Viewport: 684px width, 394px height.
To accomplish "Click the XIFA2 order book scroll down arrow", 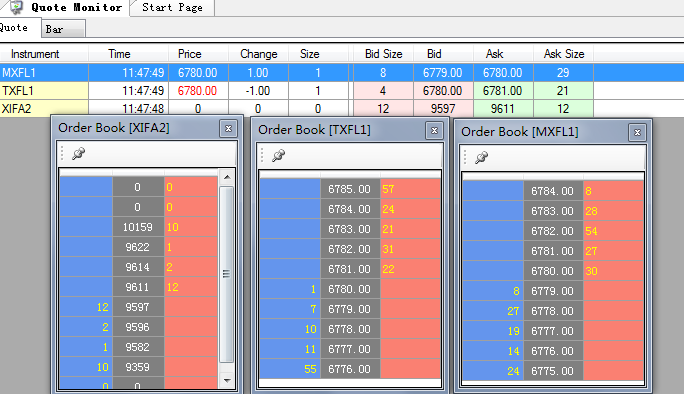I will click(x=227, y=381).
